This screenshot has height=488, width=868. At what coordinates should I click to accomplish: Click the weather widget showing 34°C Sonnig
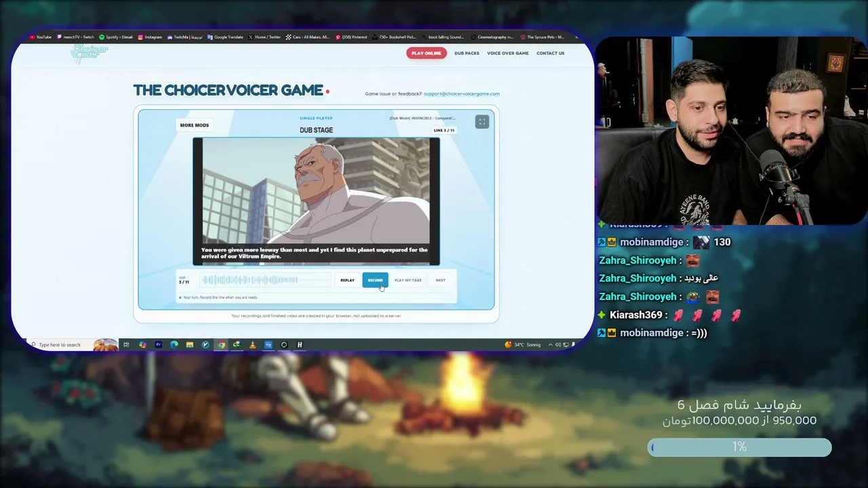tap(523, 345)
